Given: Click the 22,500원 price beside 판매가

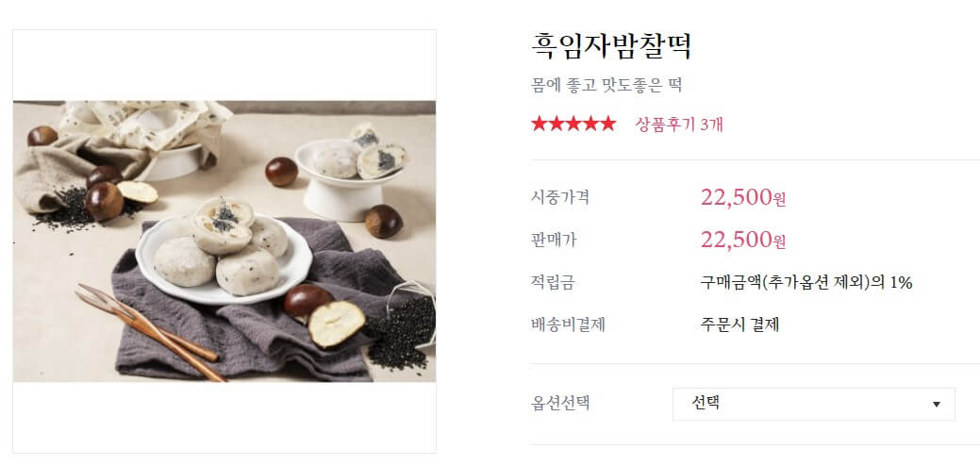Looking at the screenshot, I should click(x=742, y=240).
